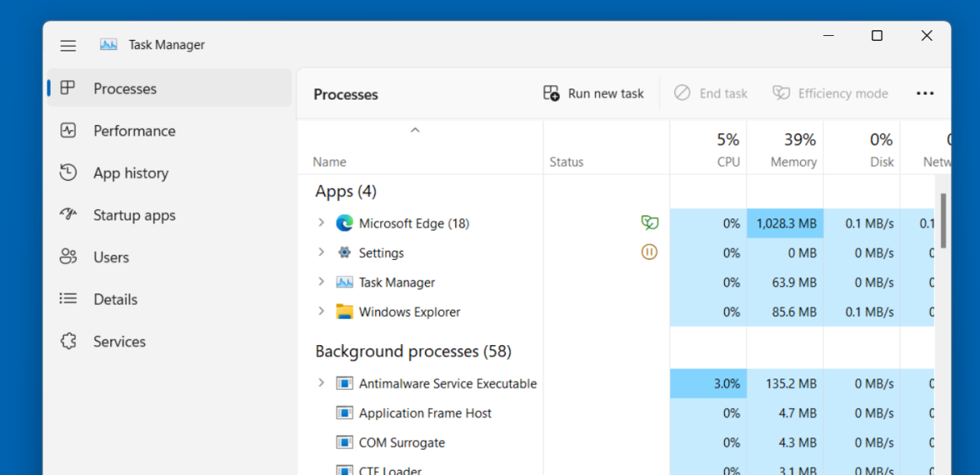Click the 85.6 MB memory cell
Screen dimensions: 980x475
[x=785, y=311]
